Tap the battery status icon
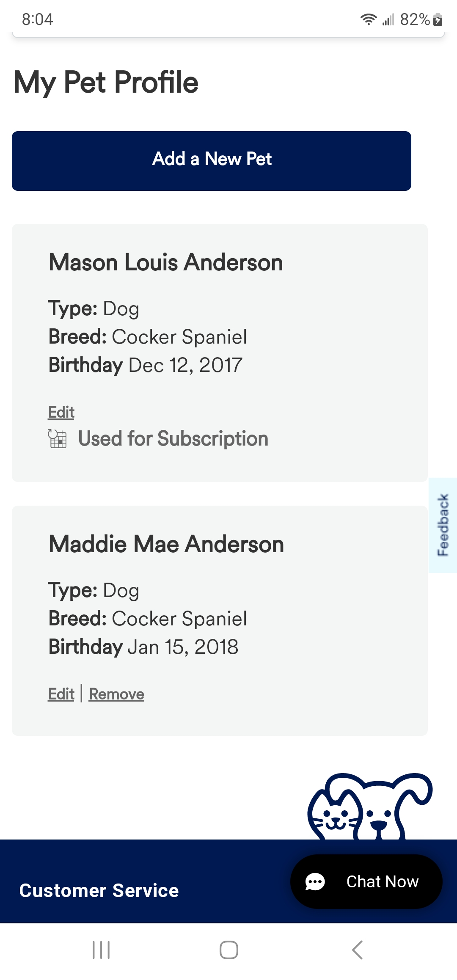 tap(438, 19)
